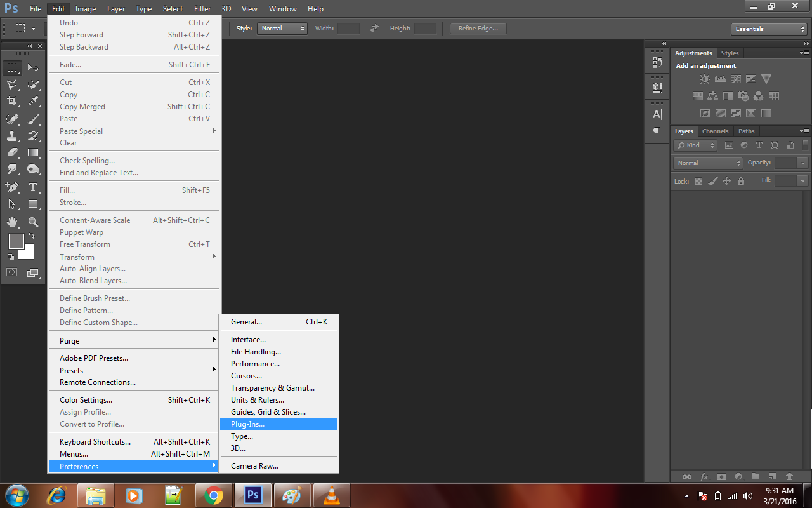Toggle filter for pixel layers
This screenshot has width=812, height=508.
pos(729,145)
